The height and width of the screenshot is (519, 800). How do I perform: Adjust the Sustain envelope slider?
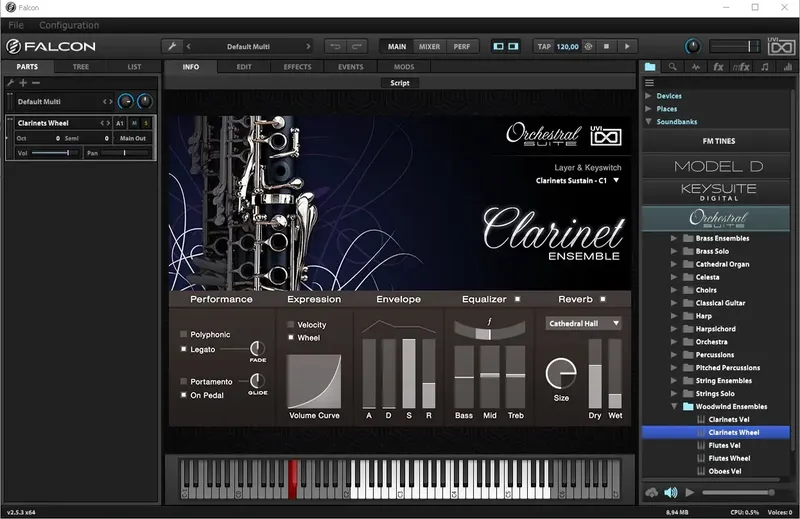click(x=409, y=374)
